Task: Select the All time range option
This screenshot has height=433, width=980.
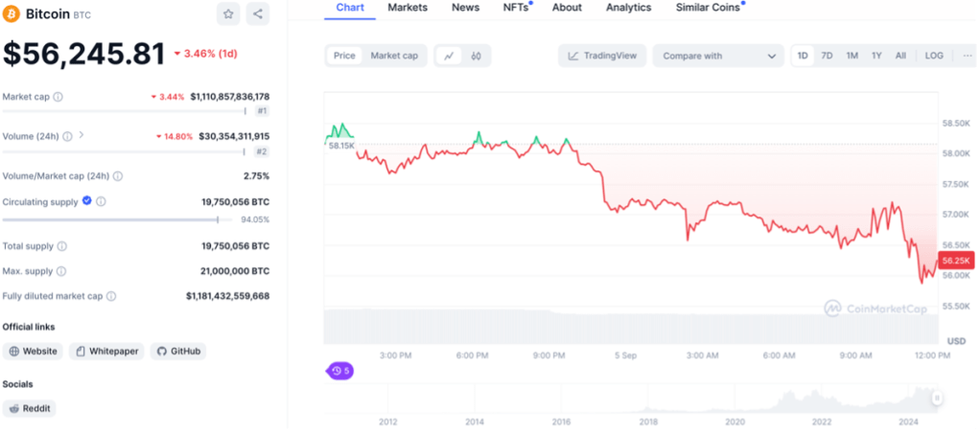Action: pos(900,56)
